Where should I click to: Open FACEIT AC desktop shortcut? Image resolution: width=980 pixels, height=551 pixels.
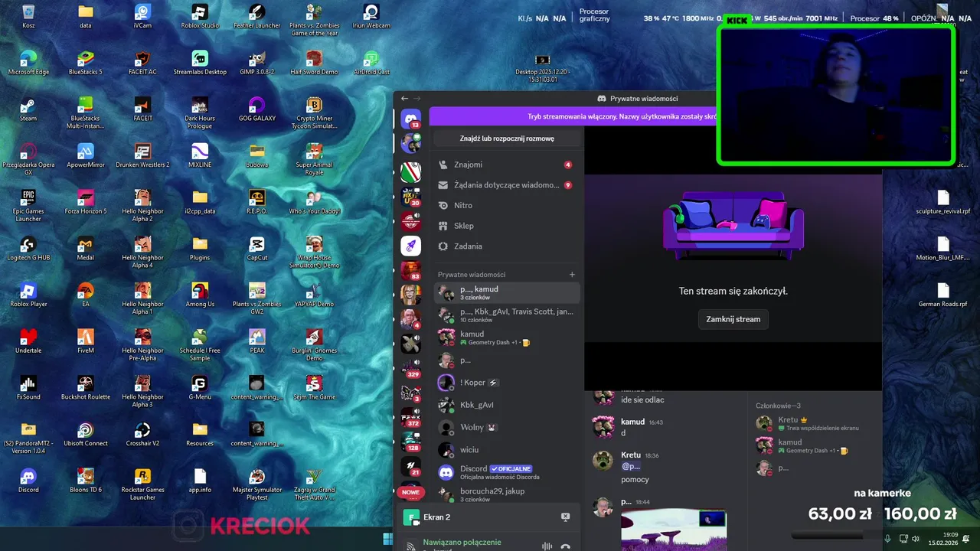(x=142, y=63)
